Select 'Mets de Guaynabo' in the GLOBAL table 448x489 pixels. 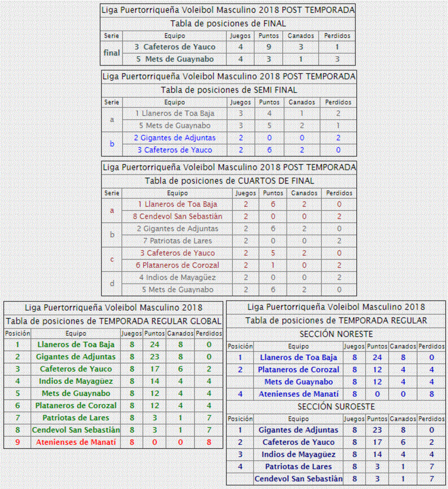pyautogui.click(x=76, y=393)
